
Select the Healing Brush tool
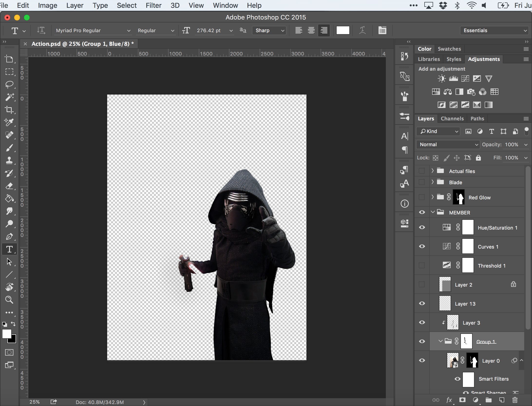click(x=9, y=135)
